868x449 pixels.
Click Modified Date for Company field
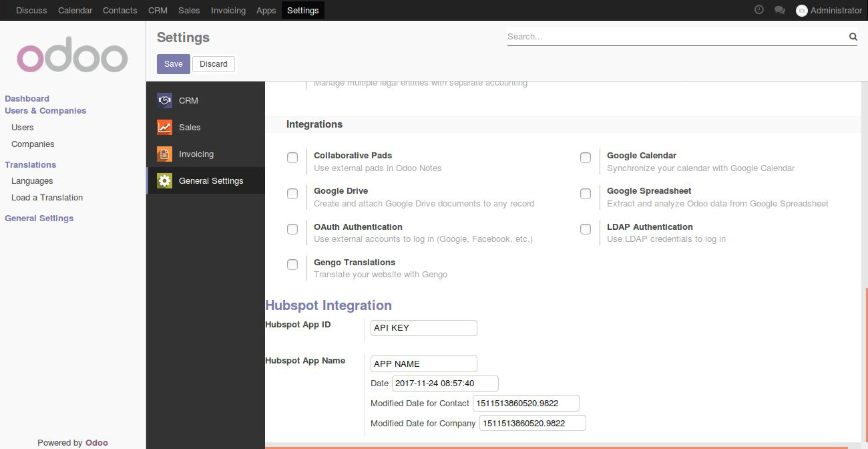point(533,423)
